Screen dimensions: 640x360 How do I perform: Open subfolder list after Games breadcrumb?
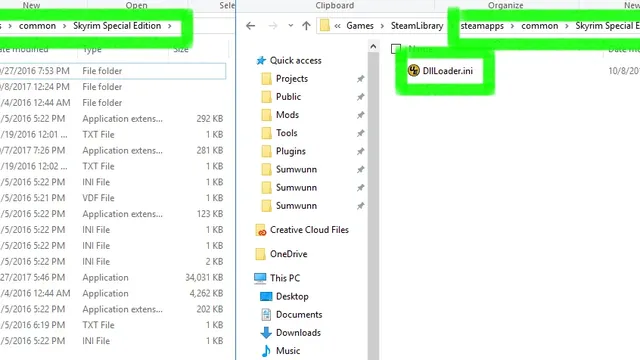point(382,26)
